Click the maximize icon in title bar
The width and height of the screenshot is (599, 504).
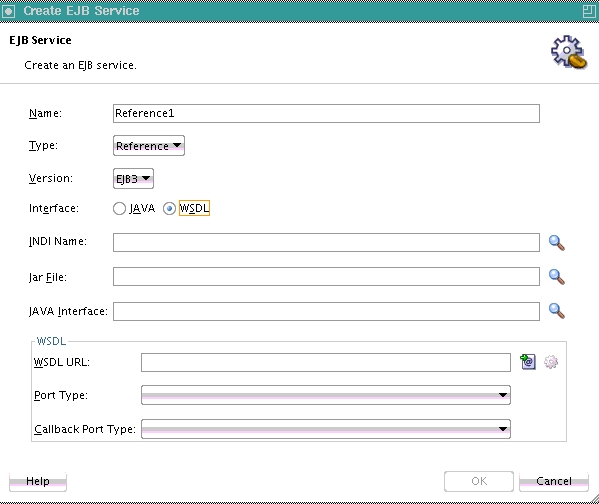589,11
